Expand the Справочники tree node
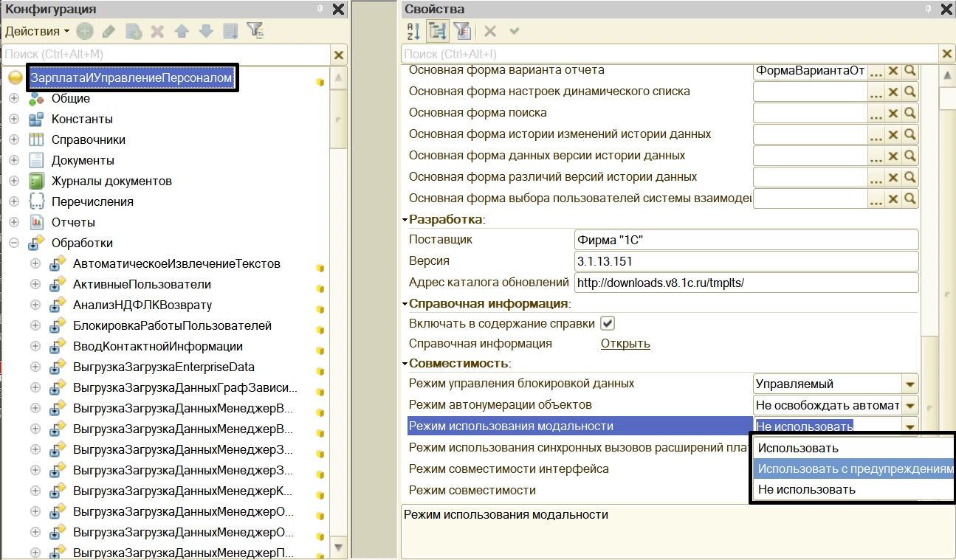The image size is (956, 560). click(x=14, y=139)
